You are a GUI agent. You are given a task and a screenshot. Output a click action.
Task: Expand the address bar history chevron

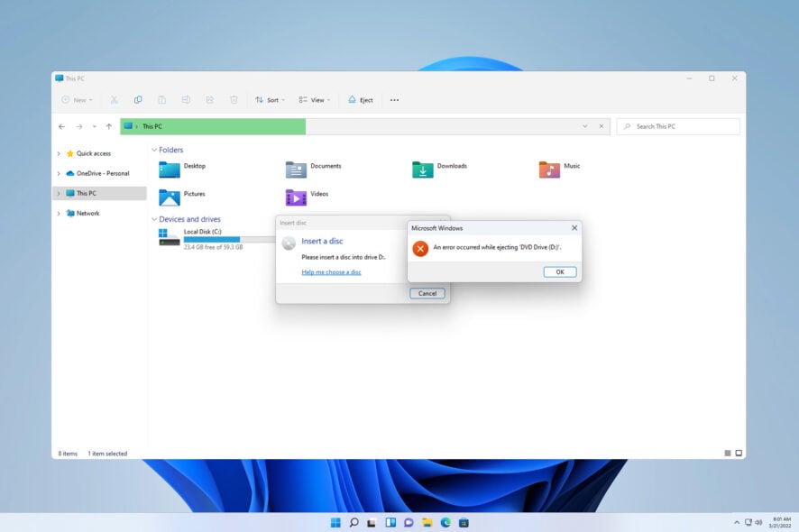(x=585, y=126)
